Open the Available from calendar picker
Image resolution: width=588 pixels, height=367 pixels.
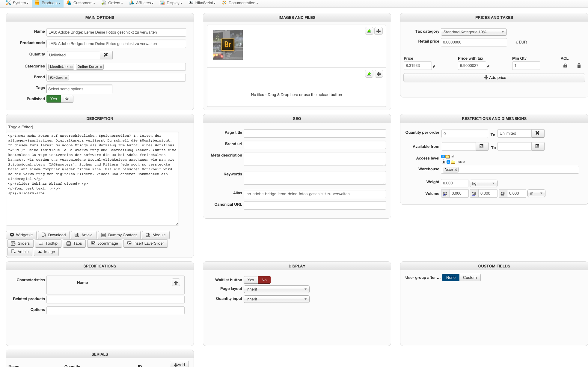[482, 146]
